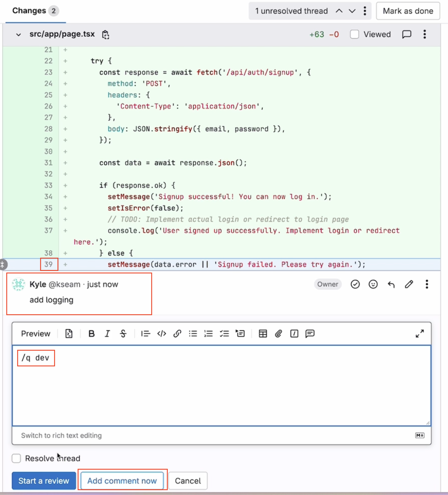Open more actions menu on Kyle's comment
Image resolution: width=448 pixels, height=495 pixels.
pos(427,284)
